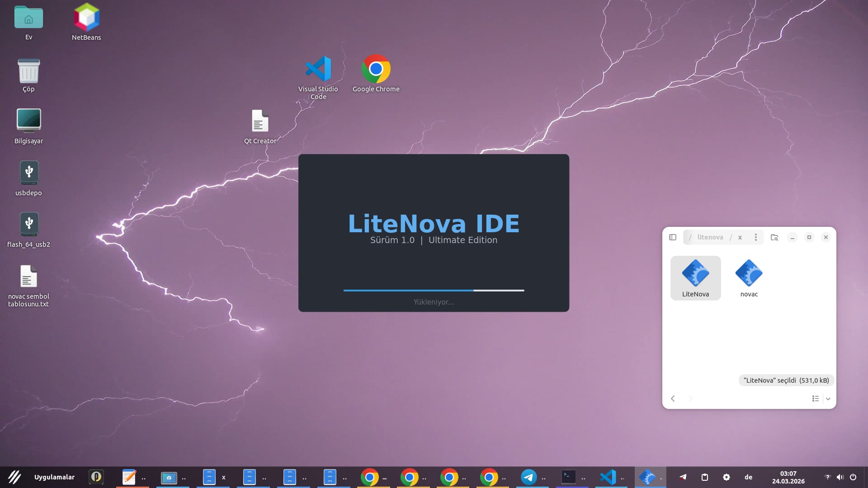Open the NetBeans desktop icon
Screen dimensions: 868x488
click(86, 18)
